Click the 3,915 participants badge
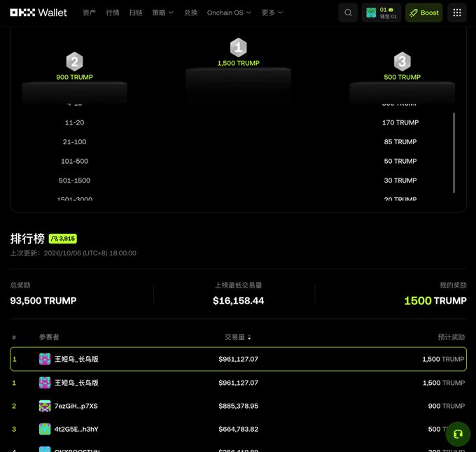This screenshot has height=452, width=476. (63, 239)
